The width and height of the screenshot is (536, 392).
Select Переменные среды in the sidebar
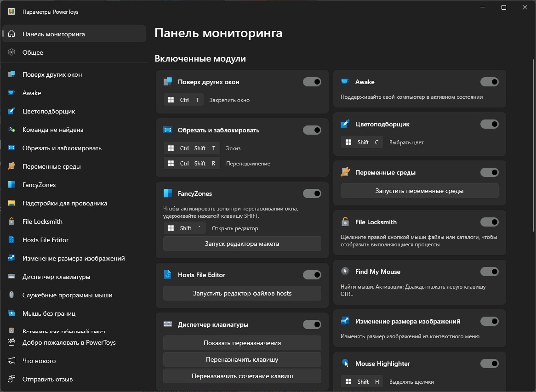pyautogui.click(x=52, y=166)
